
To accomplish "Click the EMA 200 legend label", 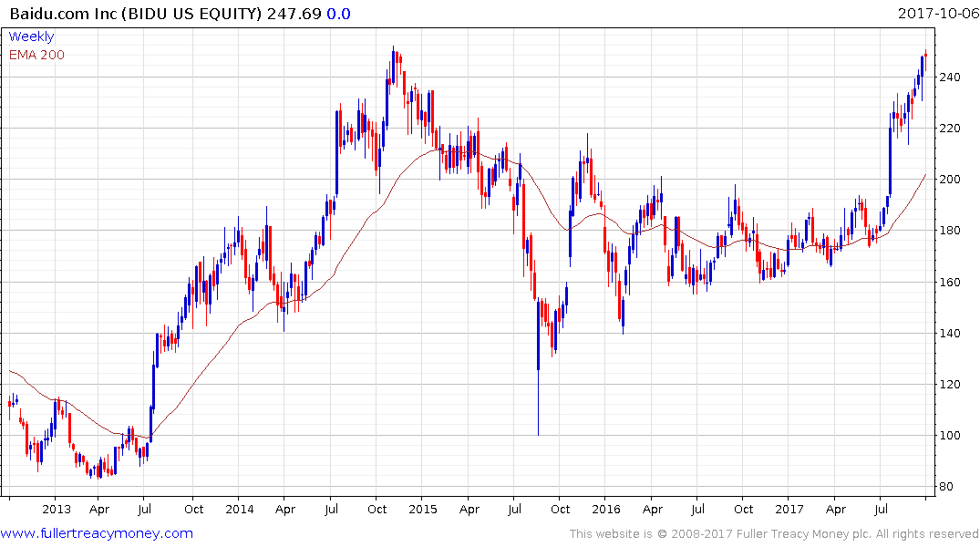I will (x=36, y=55).
